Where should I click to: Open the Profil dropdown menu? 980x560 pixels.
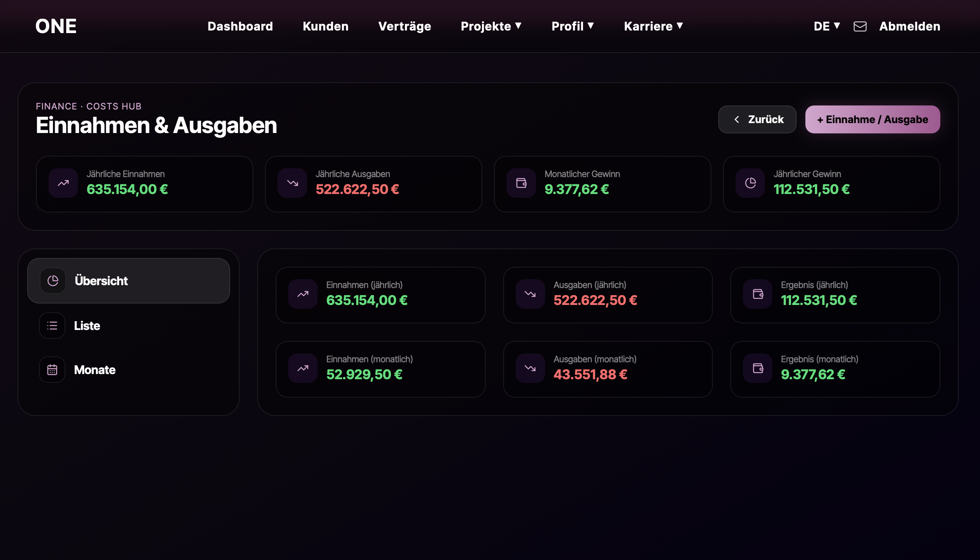tap(572, 26)
